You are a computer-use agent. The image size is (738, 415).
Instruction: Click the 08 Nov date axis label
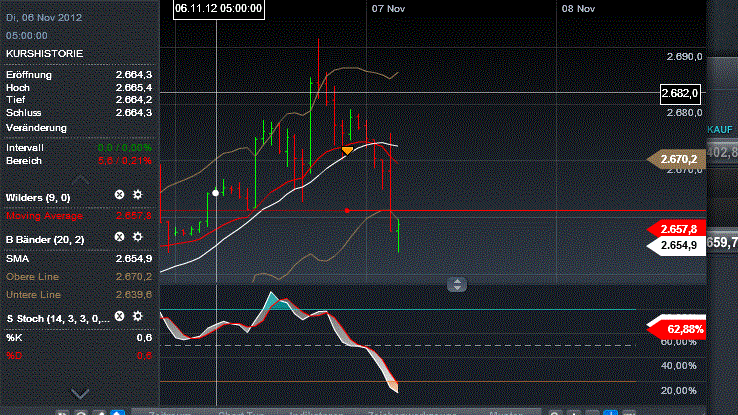pos(578,8)
